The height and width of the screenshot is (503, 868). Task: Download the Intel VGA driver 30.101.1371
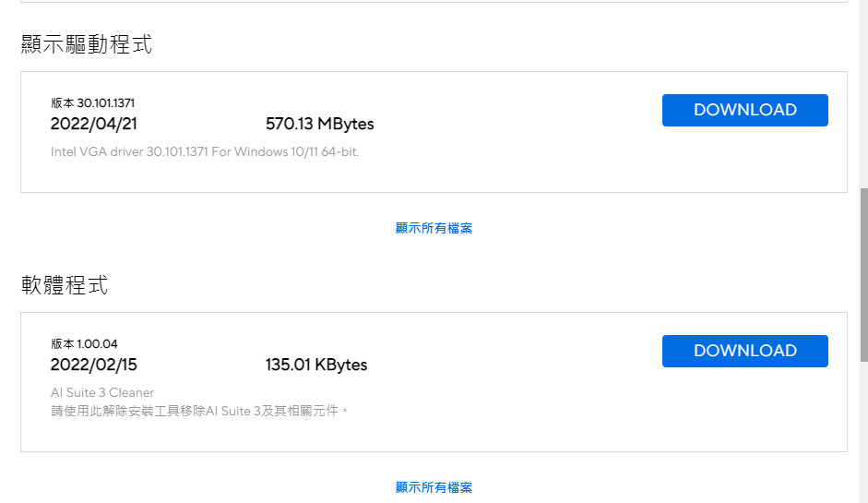[x=744, y=110]
